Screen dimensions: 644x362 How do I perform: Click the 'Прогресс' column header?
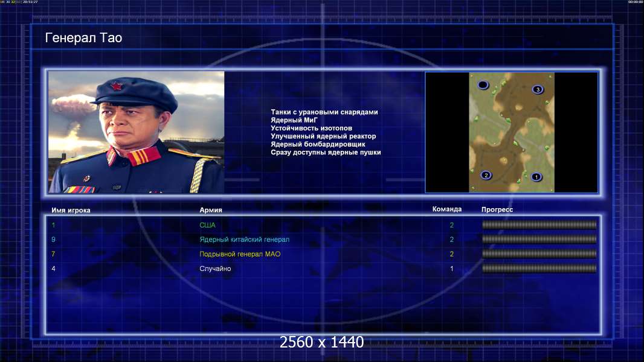tap(497, 209)
